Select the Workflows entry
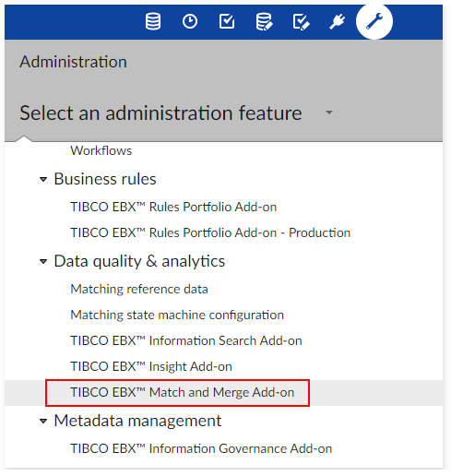This screenshot has height=476, width=451. 101,150
